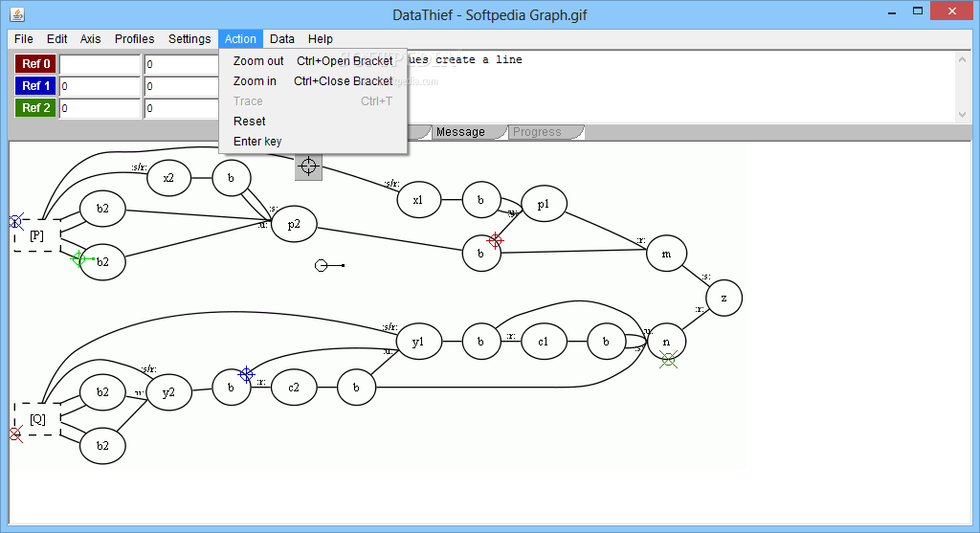Click the Java application icon in title bar
Screen dimensions: 980x533
17,14
